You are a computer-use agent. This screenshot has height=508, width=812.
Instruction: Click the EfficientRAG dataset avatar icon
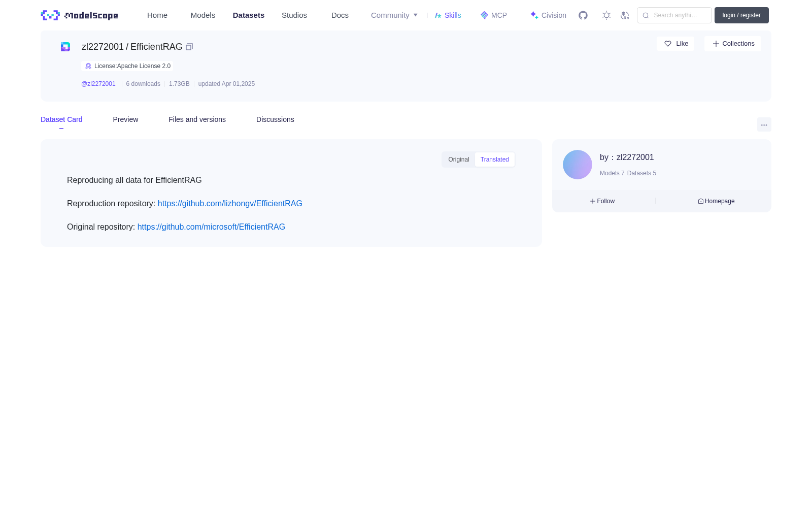(65, 47)
